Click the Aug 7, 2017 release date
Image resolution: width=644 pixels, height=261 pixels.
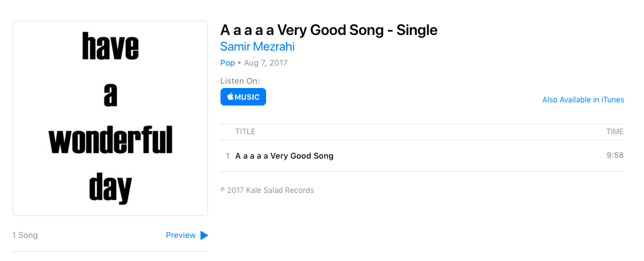click(x=265, y=63)
